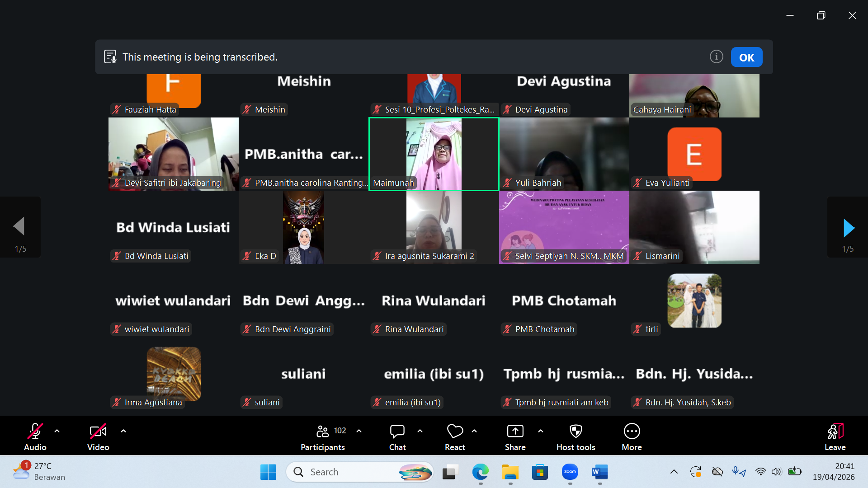Start screen sharing with Share
Image resolution: width=868 pixels, height=488 pixels.
point(515,437)
